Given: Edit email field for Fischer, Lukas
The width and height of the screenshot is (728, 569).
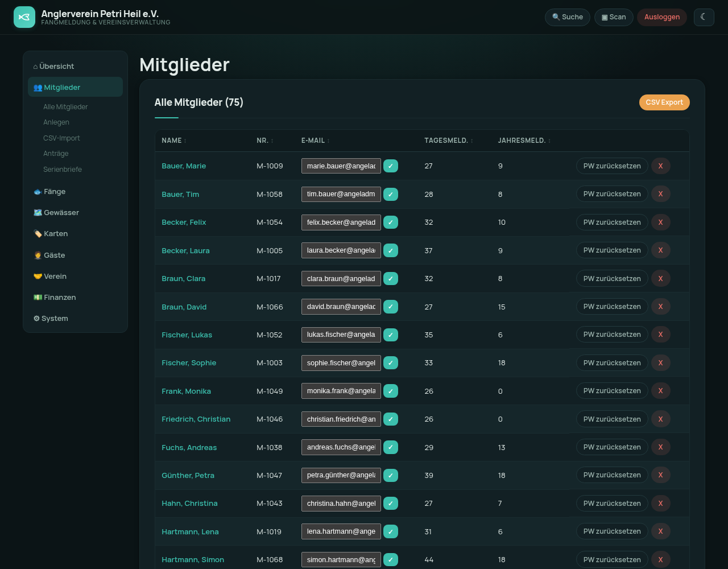Looking at the screenshot, I should 341,335.
